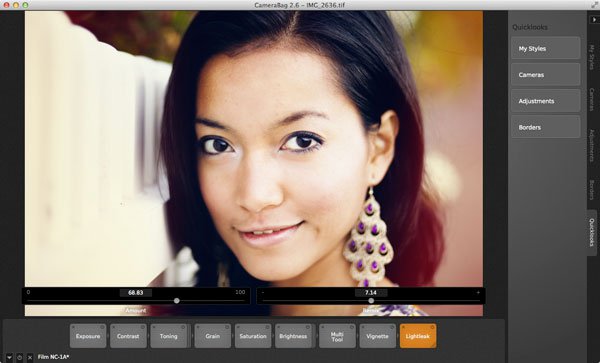Click the Remix slider handle
Screen dimensions: 600x363
pyautogui.click(x=371, y=301)
